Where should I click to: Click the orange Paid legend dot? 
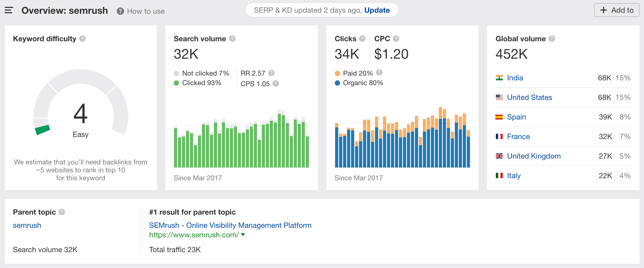(x=337, y=73)
